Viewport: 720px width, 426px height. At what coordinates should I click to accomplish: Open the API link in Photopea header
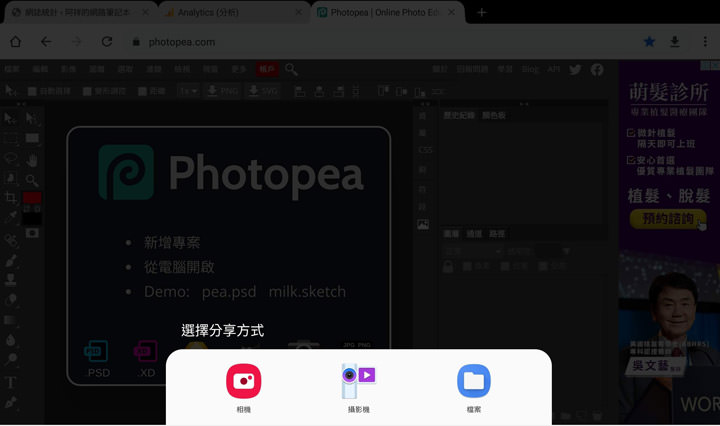(x=554, y=69)
